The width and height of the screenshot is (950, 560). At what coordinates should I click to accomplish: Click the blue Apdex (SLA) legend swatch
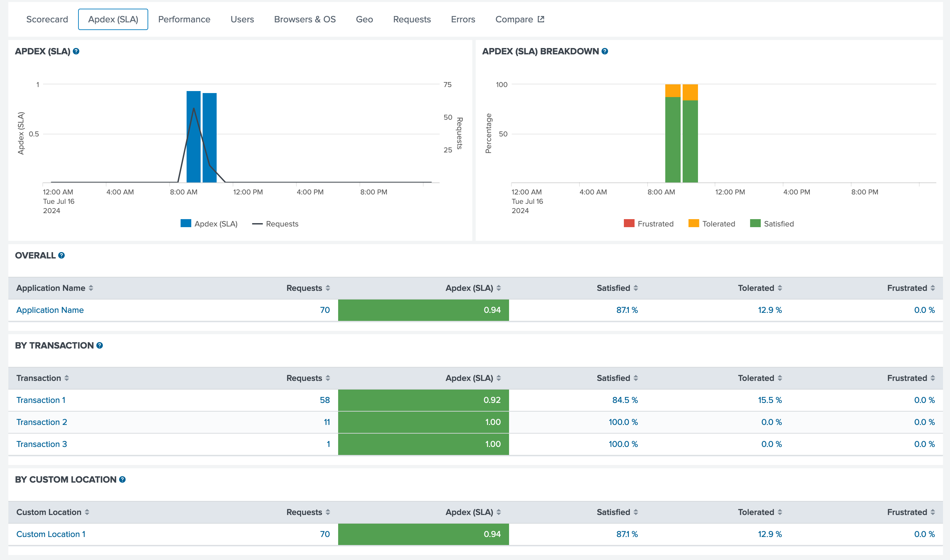pyautogui.click(x=186, y=223)
